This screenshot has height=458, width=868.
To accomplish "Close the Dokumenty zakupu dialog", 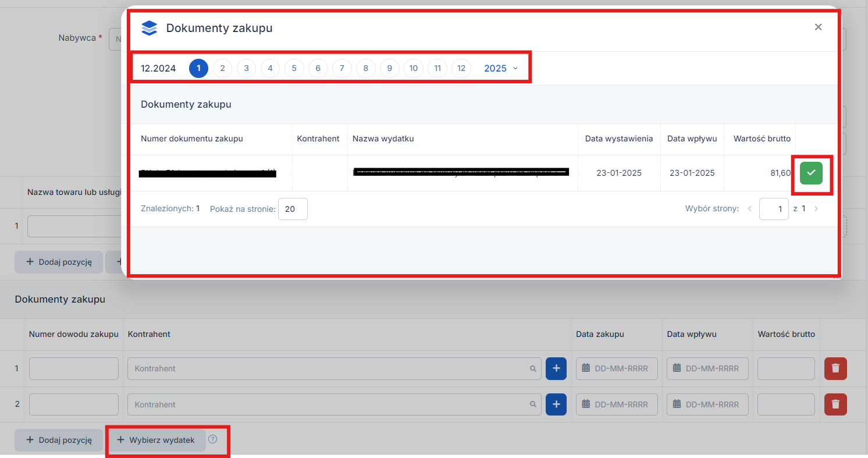I will click(818, 27).
